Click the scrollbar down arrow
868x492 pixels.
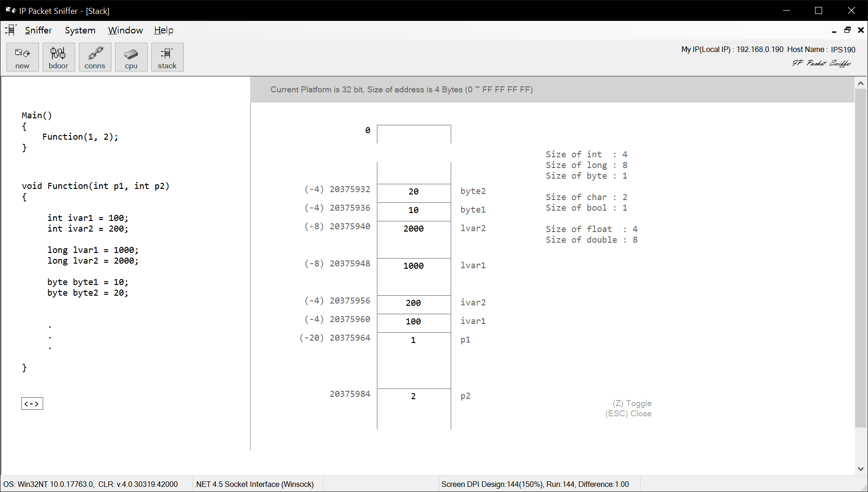(x=861, y=469)
